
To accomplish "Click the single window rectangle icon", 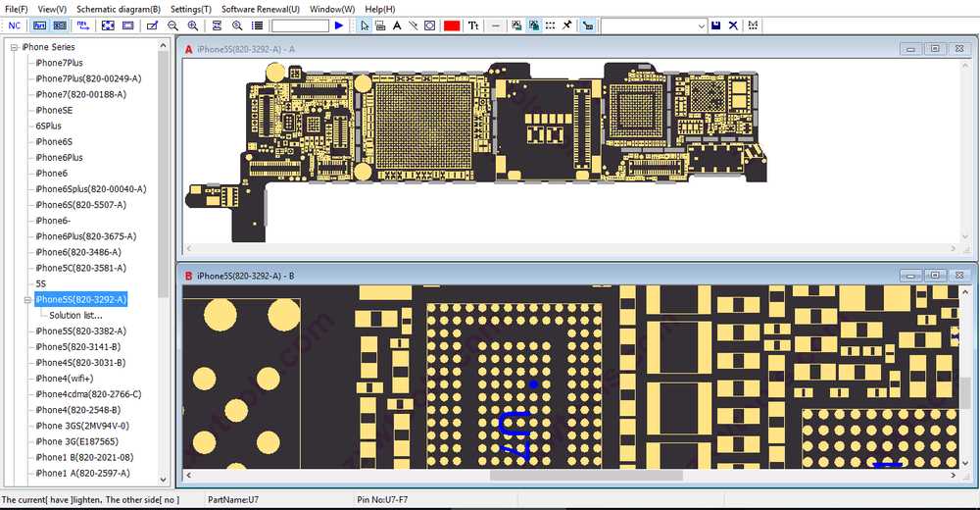I will (128, 25).
